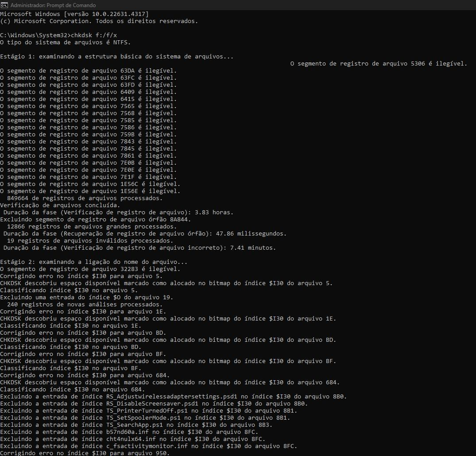Click the line with arquivo 7E1F é ilegível

coord(89,177)
